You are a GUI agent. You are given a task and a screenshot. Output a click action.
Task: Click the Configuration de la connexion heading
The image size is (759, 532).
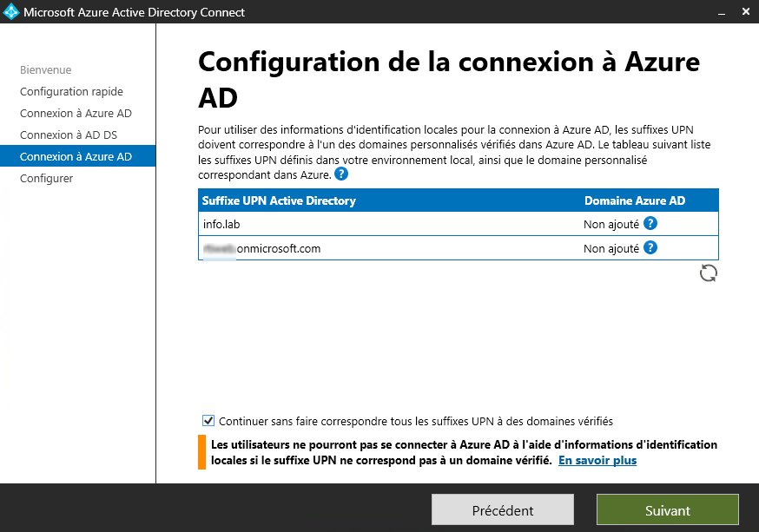[x=449, y=80]
